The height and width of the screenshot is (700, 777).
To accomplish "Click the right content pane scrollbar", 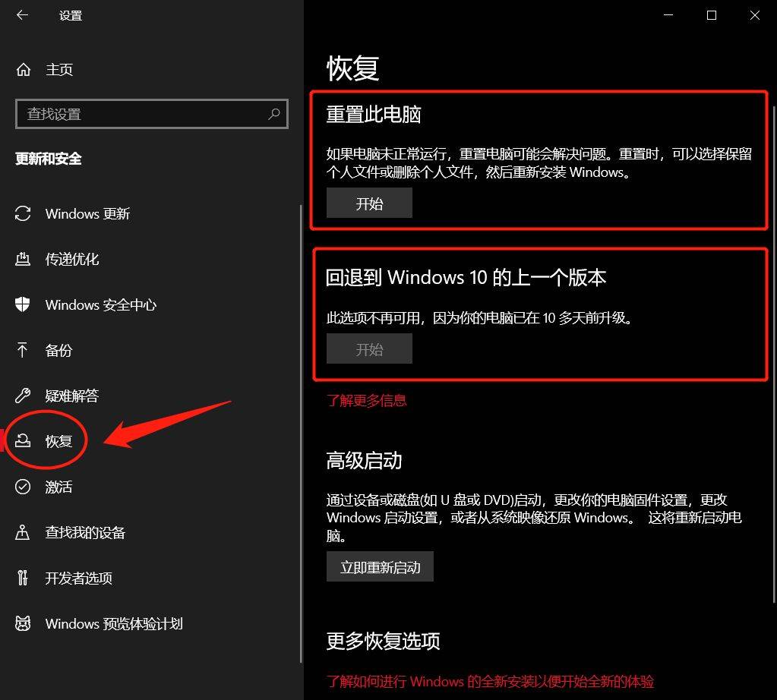I will pos(775,355).
